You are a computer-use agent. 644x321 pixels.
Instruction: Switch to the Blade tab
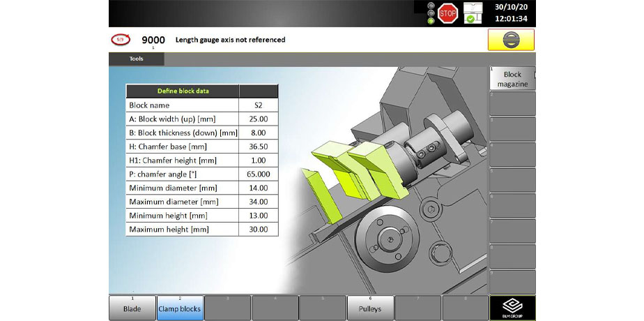point(132,308)
